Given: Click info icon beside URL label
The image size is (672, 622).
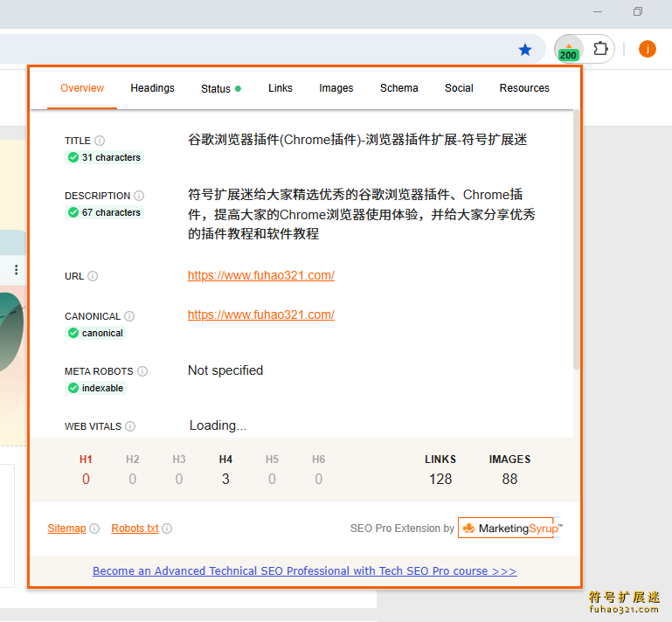Looking at the screenshot, I should (93, 276).
